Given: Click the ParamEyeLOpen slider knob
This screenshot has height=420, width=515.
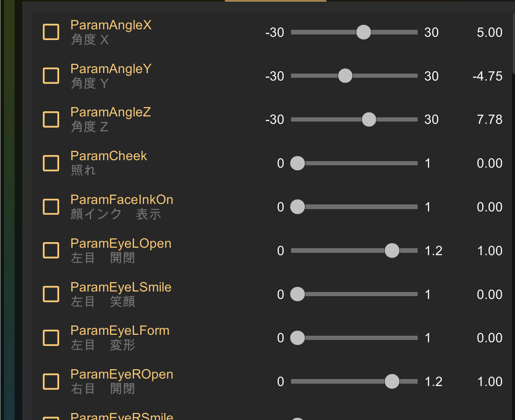Looking at the screenshot, I should [392, 251].
